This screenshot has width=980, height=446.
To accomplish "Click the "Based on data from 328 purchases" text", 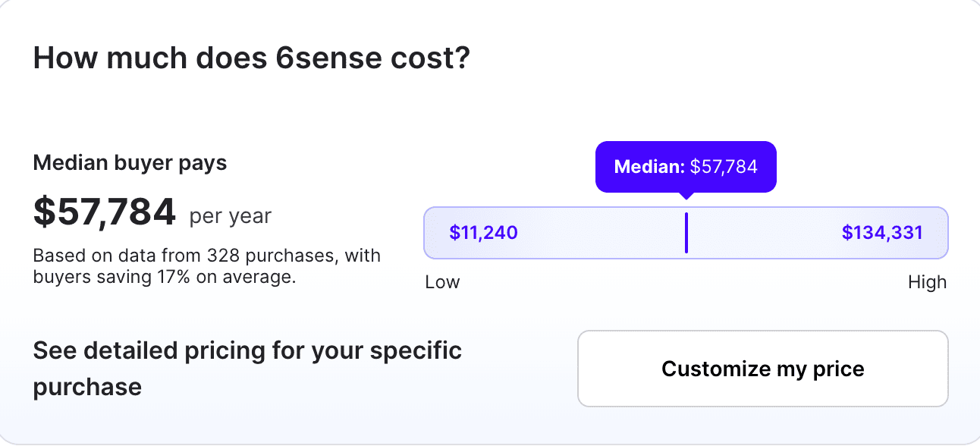I will click(206, 256).
